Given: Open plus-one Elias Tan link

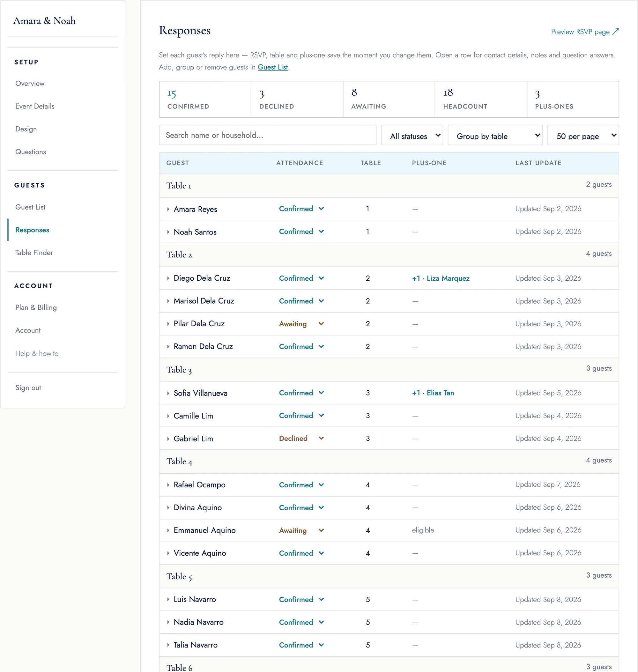Looking at the screenshot, I should (x=433, y=393).
